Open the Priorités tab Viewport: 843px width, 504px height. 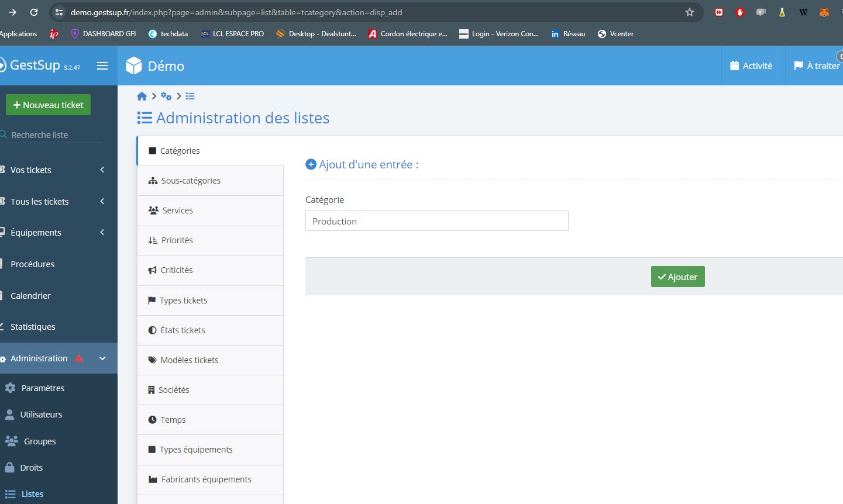[x=211, y=240]
